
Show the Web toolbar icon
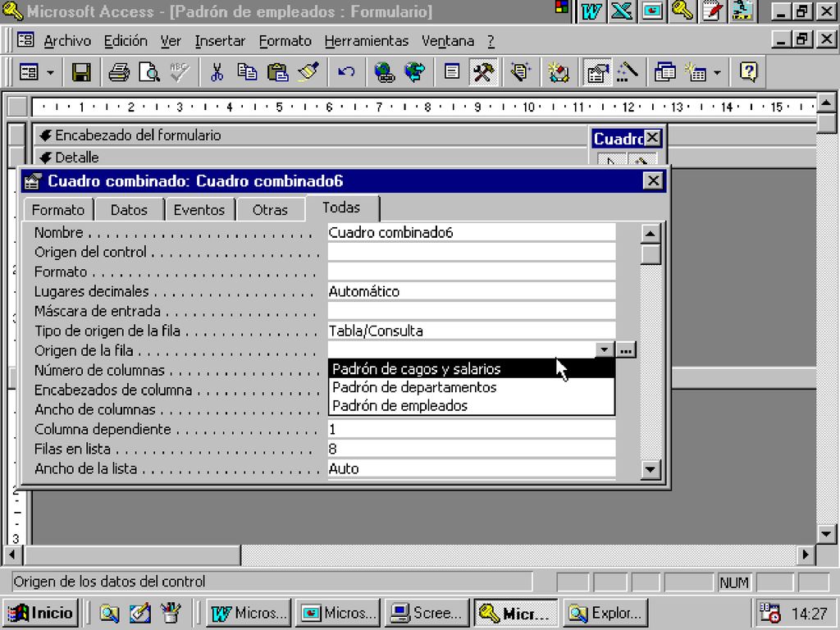[414, 72]
